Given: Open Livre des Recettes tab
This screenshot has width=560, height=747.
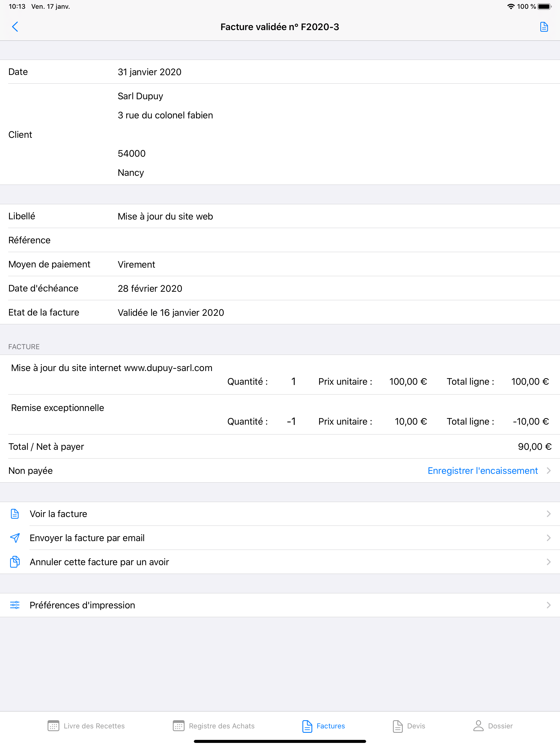Looking at the screenshot, I should pos(86,726).
